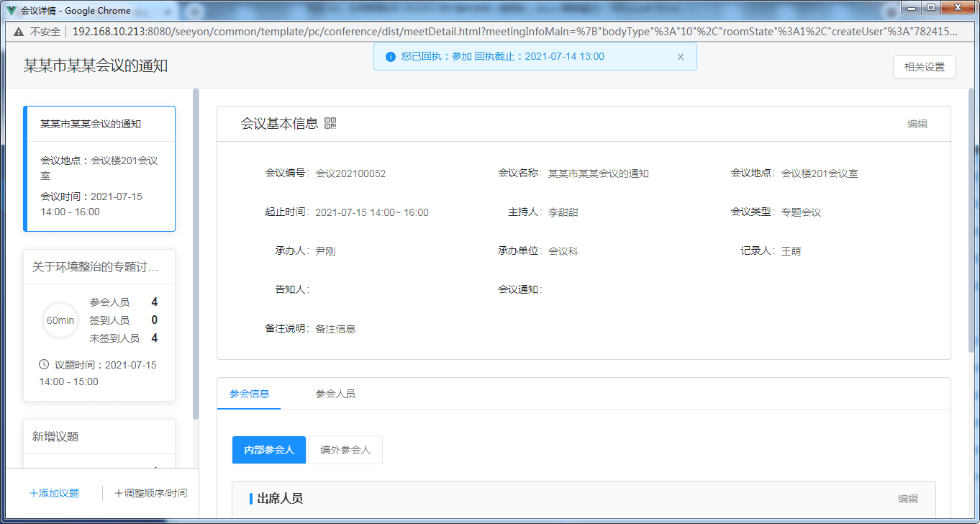Image resolution: width=980 pixels, height=524 pixels.
Task: Select 内部参会人 tab button
Action: 269,450
